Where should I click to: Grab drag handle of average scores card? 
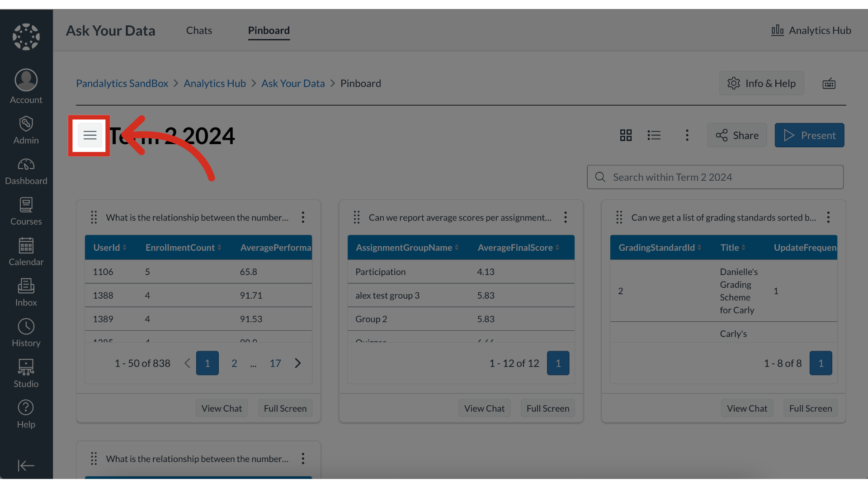coord(357,217)
